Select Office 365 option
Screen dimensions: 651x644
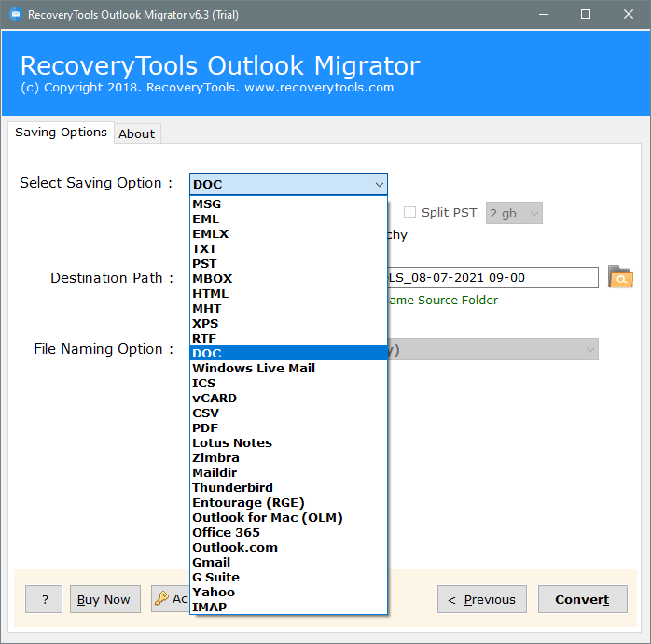click(288, 533)
